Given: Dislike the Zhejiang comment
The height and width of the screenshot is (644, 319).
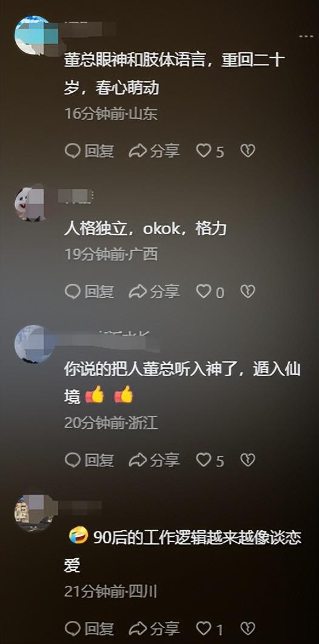Looking at the screenshot, I should [x=247, y=460].
